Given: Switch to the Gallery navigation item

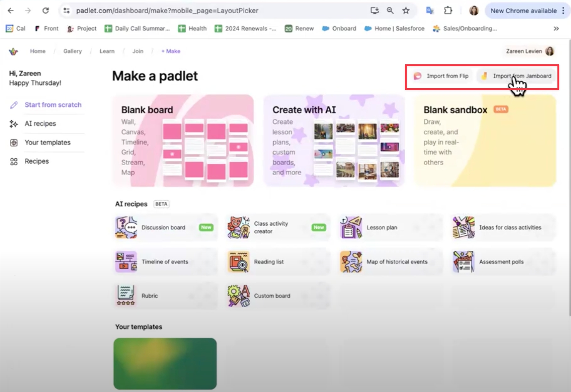Looking at the screenshot, I should click(72, 51).
